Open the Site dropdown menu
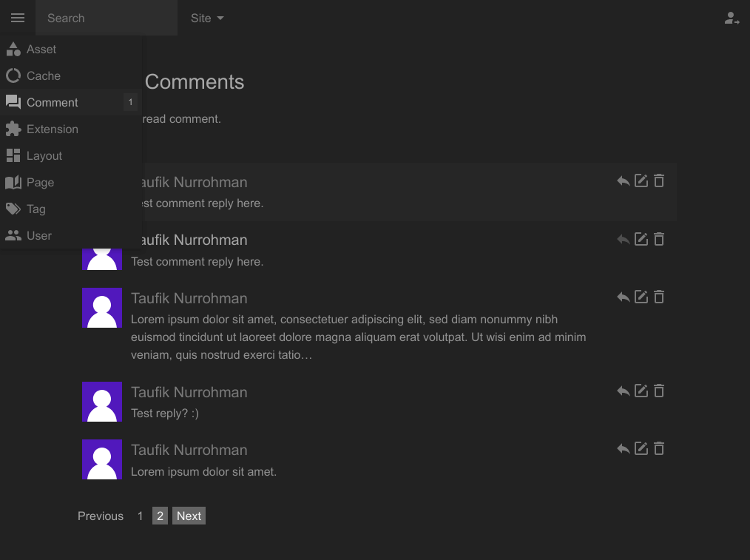 coord(207,18)
